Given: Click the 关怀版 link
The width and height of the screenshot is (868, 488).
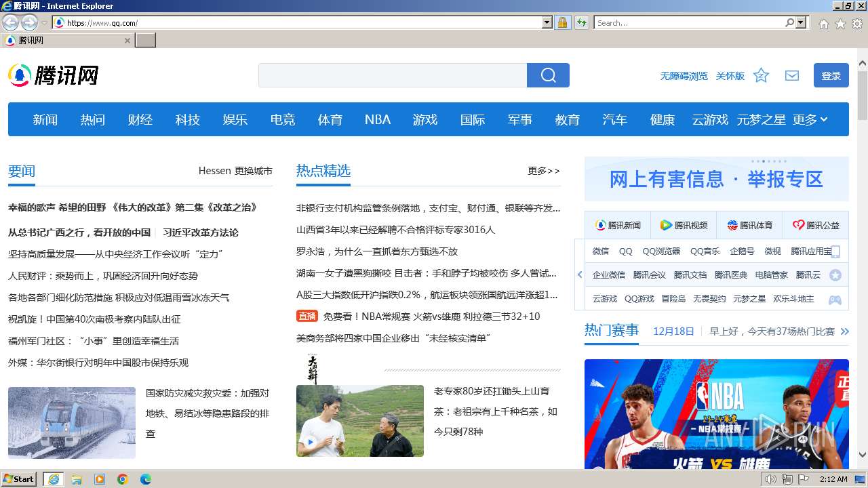Looking at the screenshot, I should pos(730,76).
